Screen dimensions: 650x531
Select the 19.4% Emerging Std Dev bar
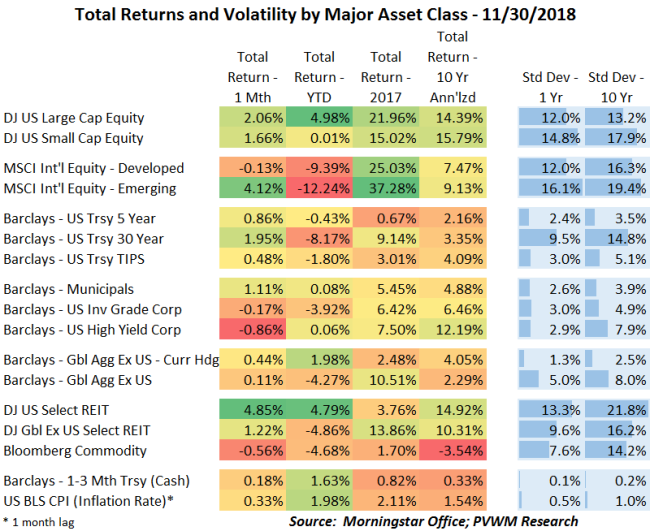610,188
